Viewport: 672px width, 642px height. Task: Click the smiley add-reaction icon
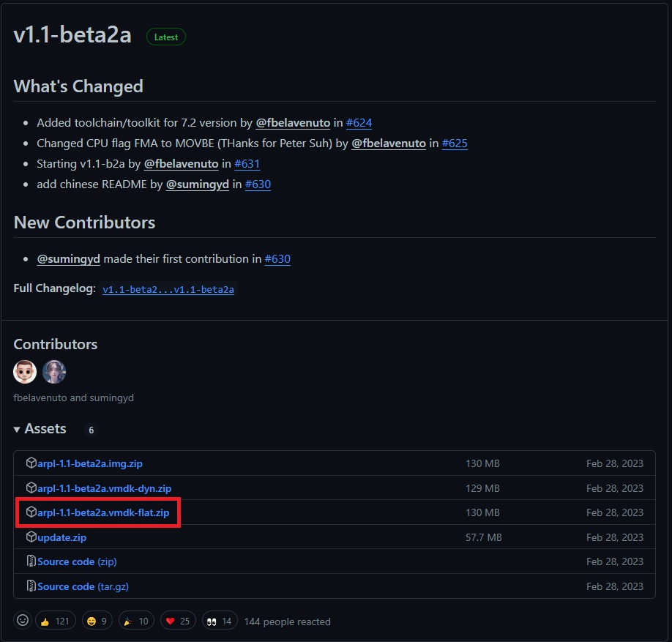(23, 621)
